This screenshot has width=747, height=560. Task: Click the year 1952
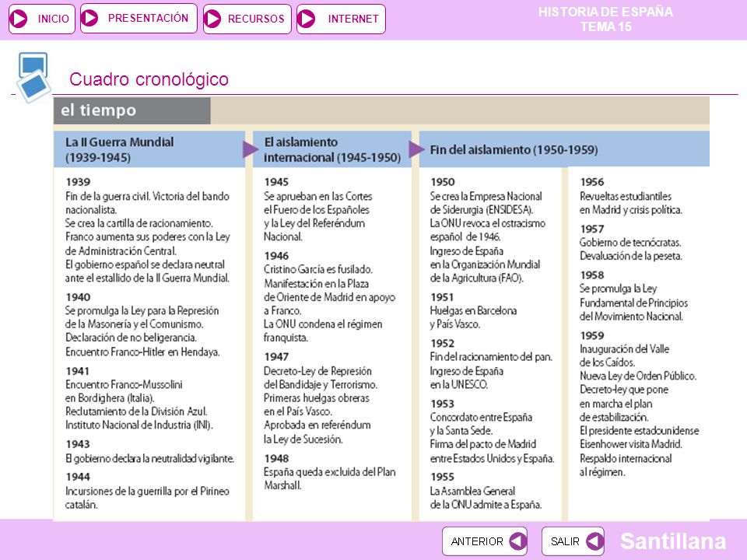point(443,343)
